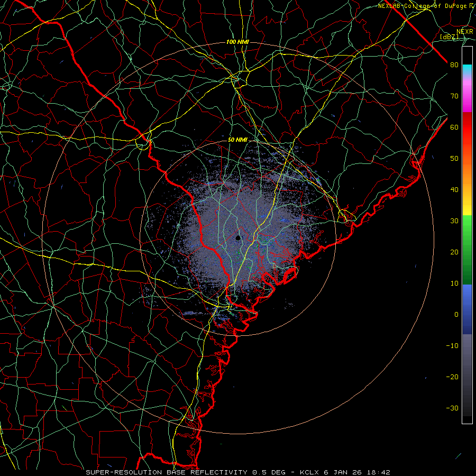The height and width of the screenshot is (476, 476).
Task: Click the 0 value on dBZ scale
Action: point(456,315)
